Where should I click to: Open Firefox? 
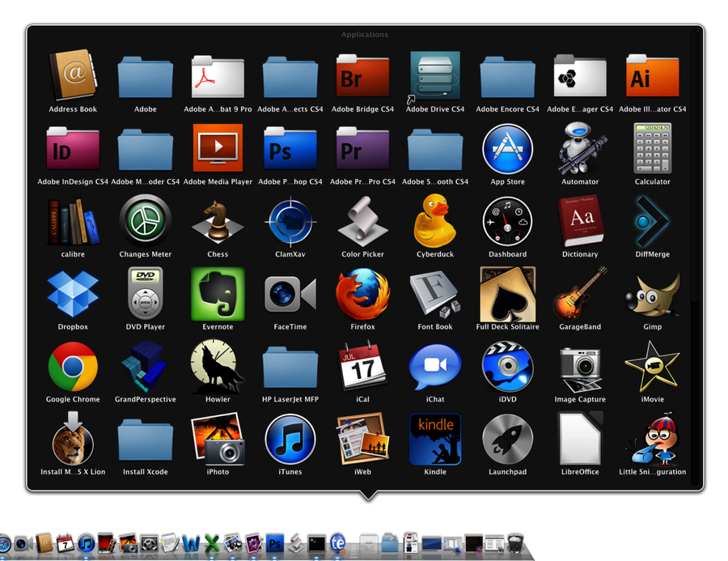(x=362, y=294)
